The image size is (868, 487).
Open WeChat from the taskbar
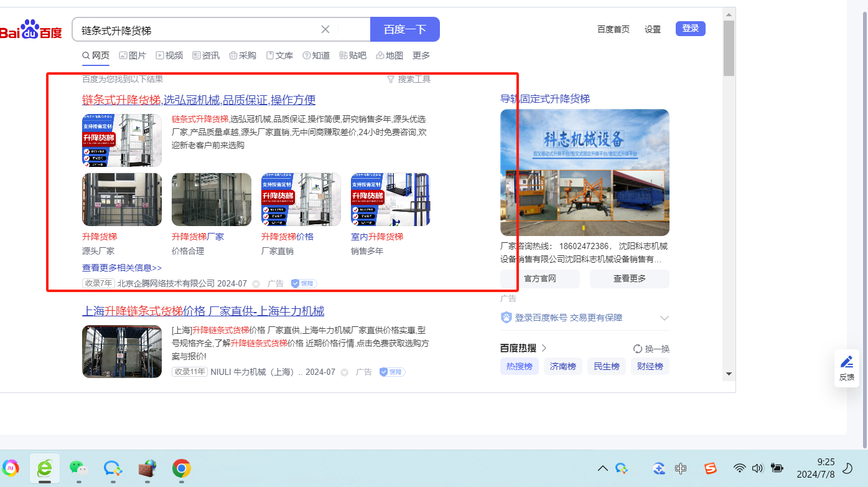pyautogui.click(x=78, y=468)
